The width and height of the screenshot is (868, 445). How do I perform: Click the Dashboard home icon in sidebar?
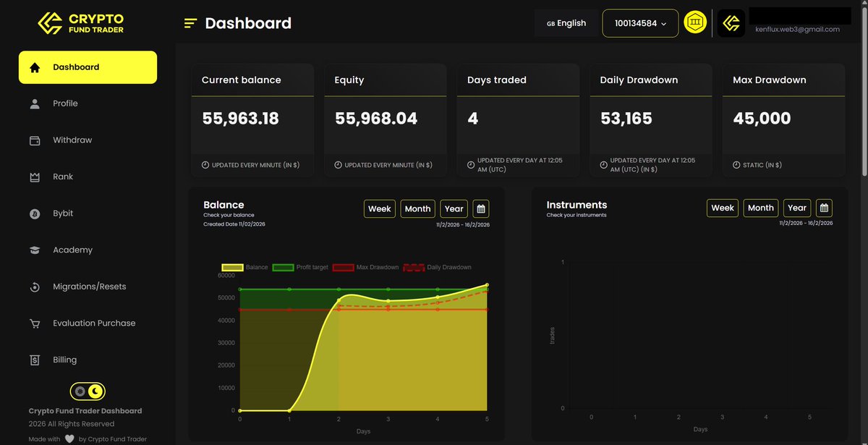[x=35, y=67]
